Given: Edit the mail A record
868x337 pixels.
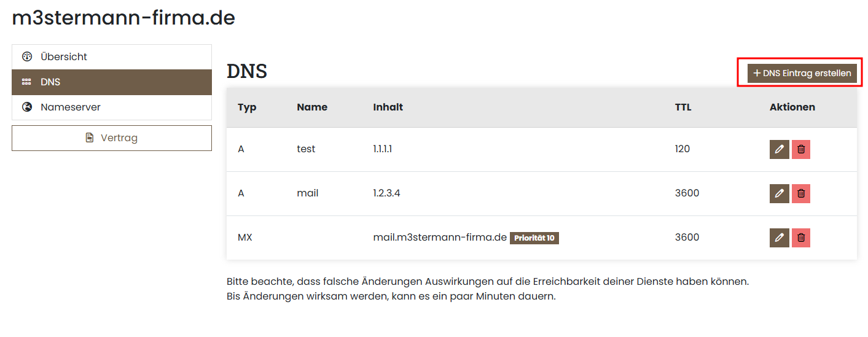Looking at the screenshot, I should 780,193.
